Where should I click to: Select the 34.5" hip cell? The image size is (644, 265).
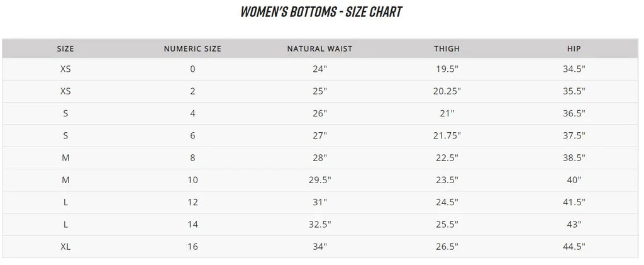574,69
